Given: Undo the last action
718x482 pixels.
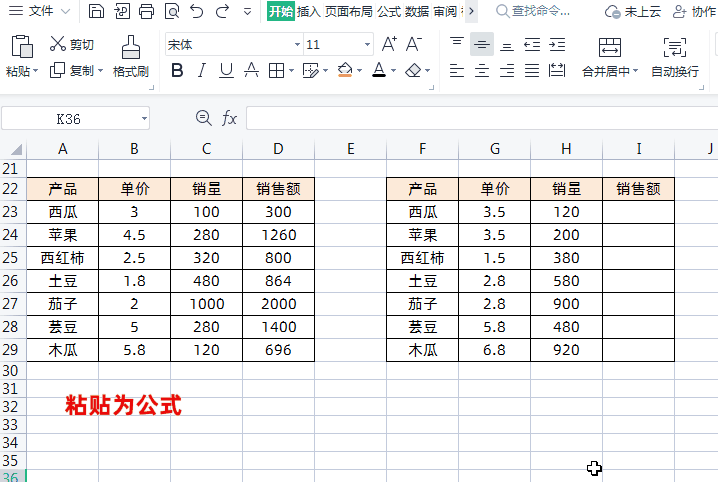Looking at the screenshot, I should point(197,11).
